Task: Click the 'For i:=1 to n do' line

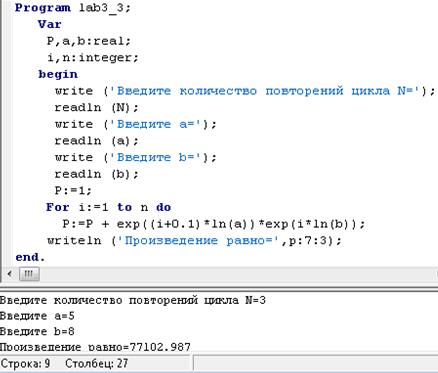Action: pos(109,207)
